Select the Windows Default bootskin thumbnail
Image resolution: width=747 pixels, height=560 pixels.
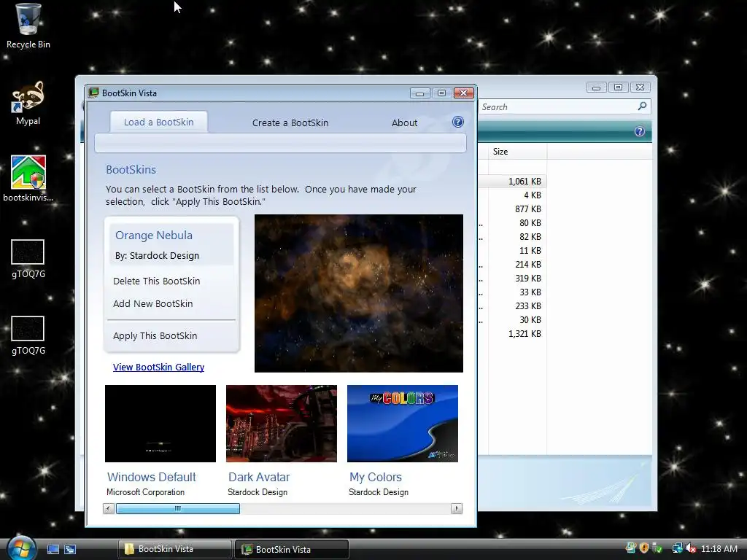click(x=160, y=424)
